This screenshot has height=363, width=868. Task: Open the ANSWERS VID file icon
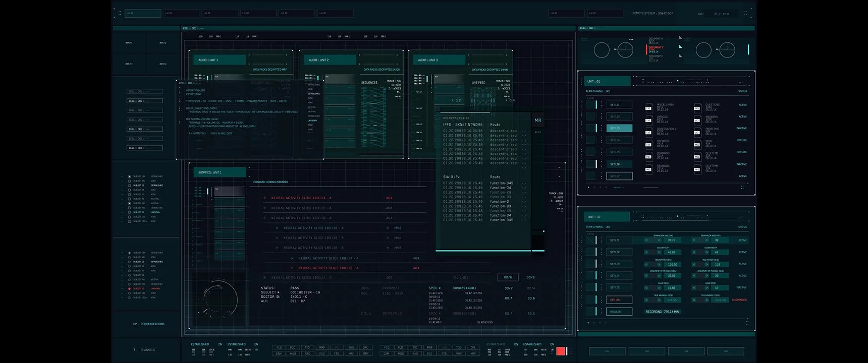697,120
